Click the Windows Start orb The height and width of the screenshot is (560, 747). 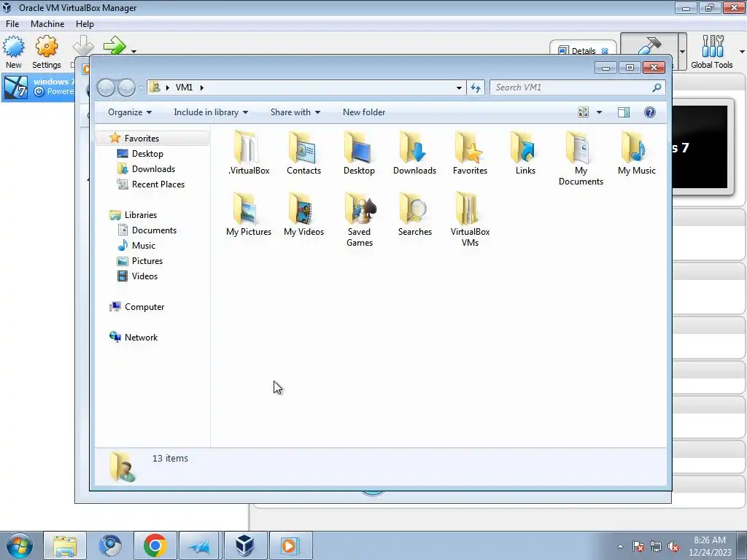(19, 545)
